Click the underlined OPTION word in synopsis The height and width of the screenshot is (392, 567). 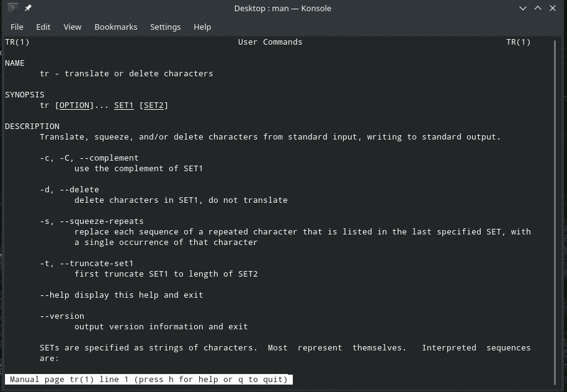pos(74,105)
